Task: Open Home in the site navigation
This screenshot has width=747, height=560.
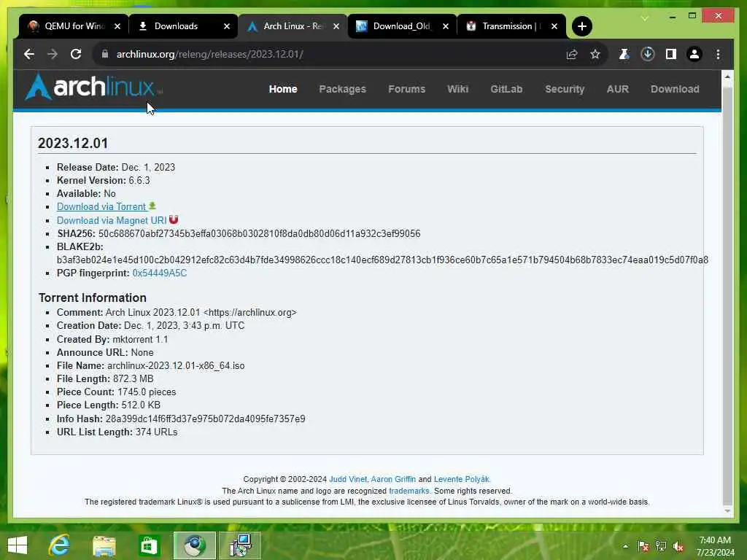Action: [283, 89]
